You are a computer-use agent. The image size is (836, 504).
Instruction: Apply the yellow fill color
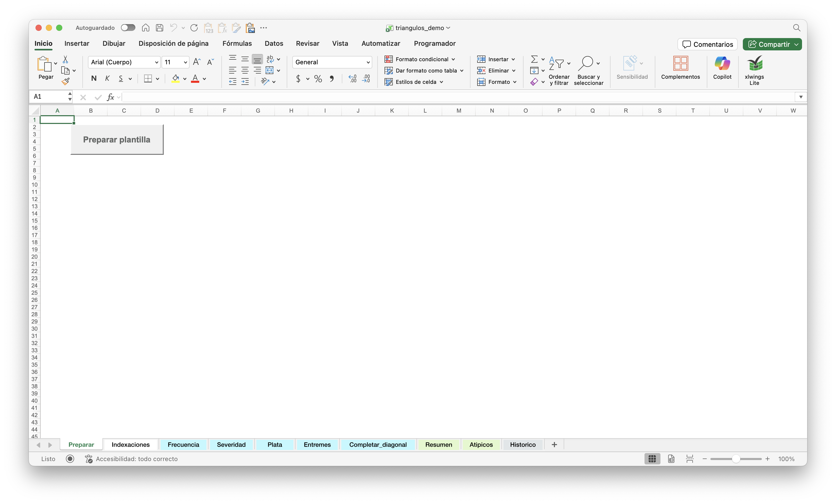(176, 79)
